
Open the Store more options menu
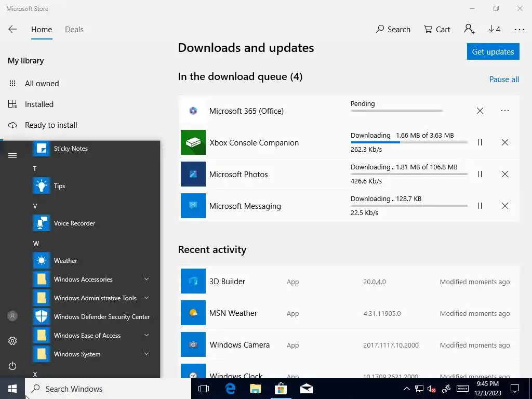(519, 30)
